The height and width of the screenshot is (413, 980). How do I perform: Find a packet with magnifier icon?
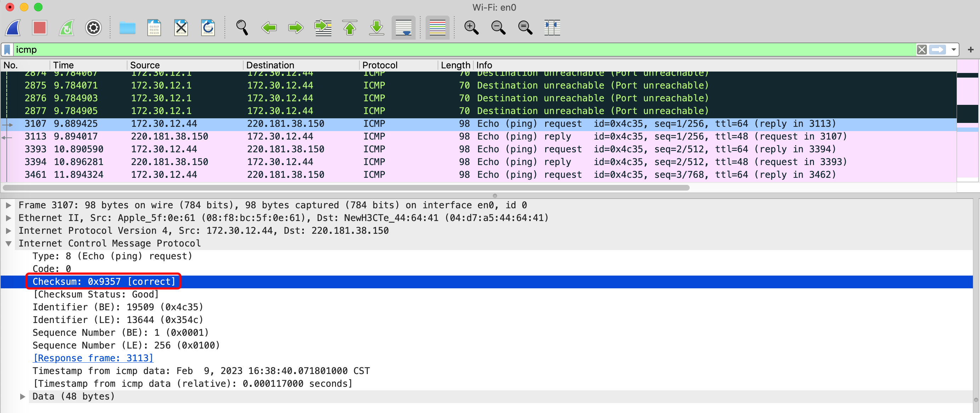pos(242,27)
